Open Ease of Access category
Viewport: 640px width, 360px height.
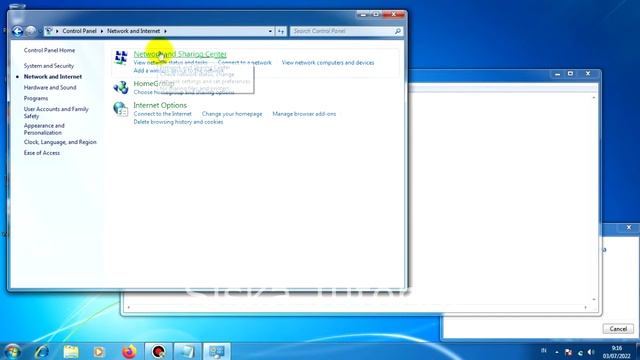point(42,153)
